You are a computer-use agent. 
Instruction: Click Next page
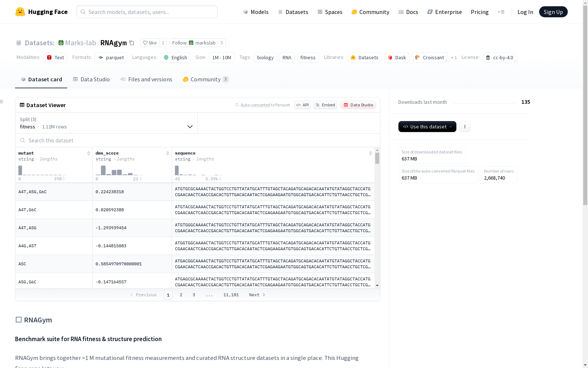coord(257,295)
